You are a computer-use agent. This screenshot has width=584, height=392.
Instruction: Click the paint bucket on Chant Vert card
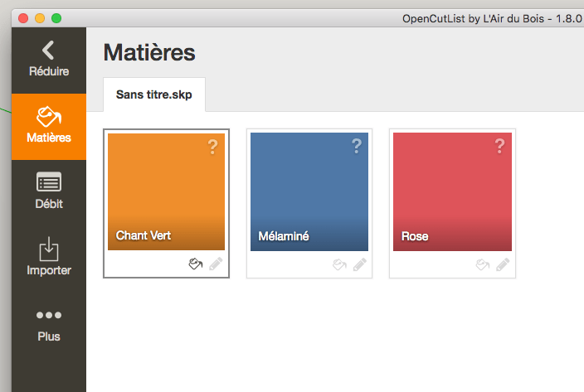click(x=196, y=264)
